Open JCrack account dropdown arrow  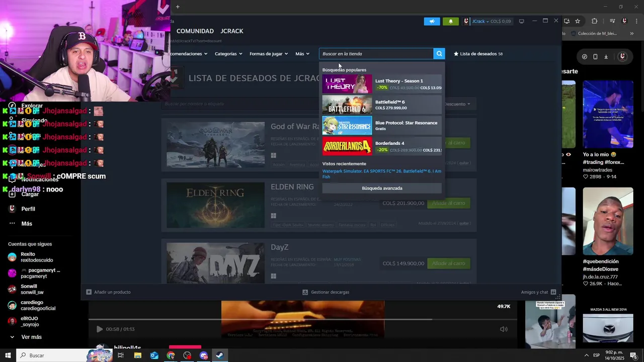coord(488,21)
